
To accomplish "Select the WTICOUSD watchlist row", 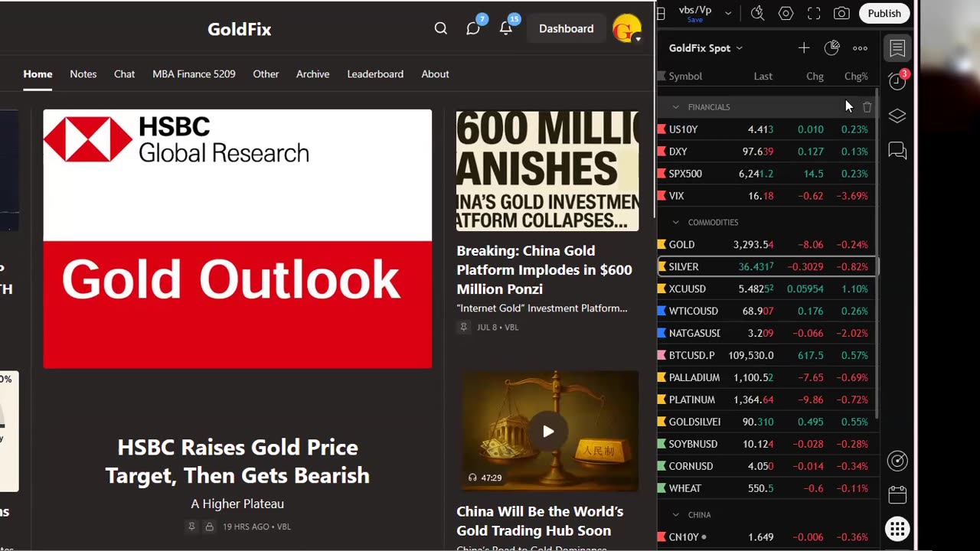I will pos(766,311).
